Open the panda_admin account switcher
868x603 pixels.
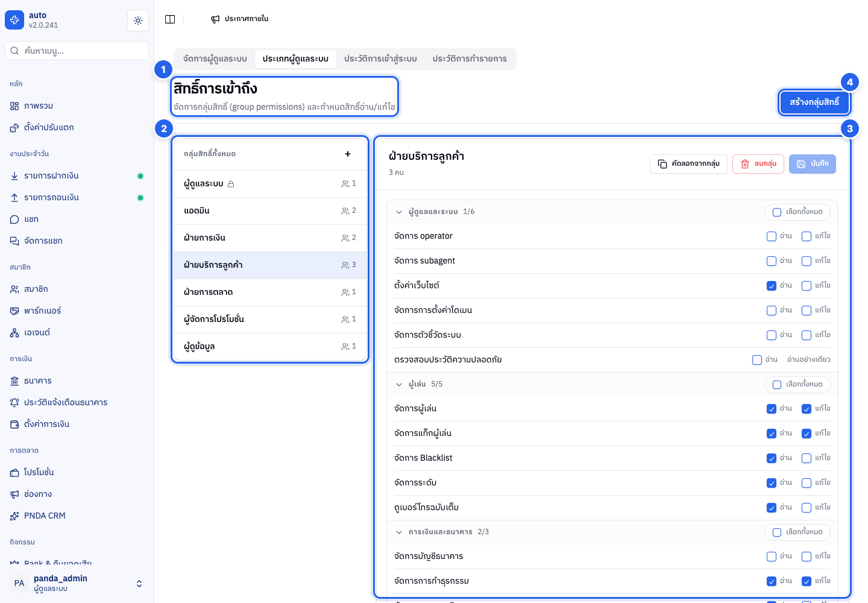(x=77, y=583)
